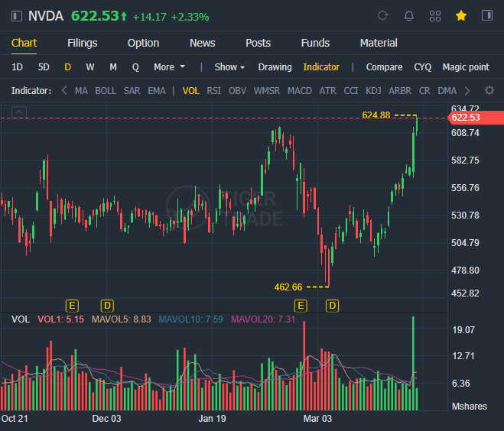Click the MAVOL10 7.59 value
The width and height of the screenshot is (504, 431).
[x=190, y=319]
